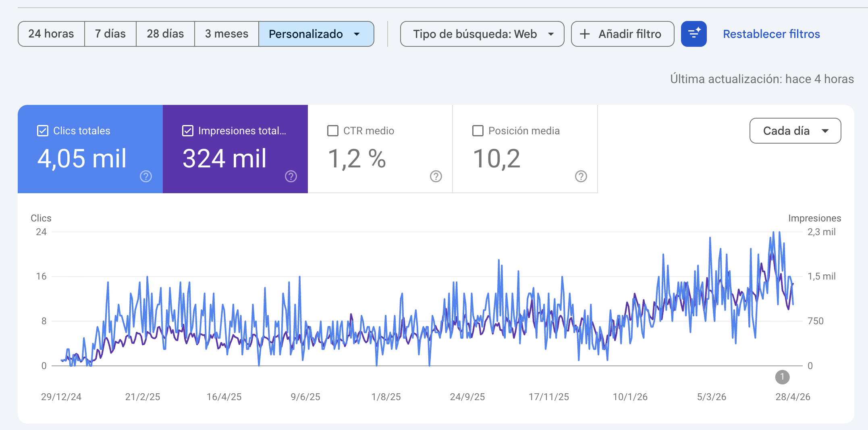This screenshot has height=430, width=868.
Task: Click the Impresiones axis title
Action: coord(814,218)
